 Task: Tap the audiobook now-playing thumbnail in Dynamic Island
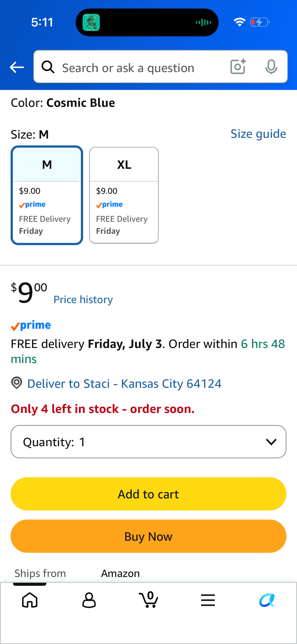[x=91, y=22]
